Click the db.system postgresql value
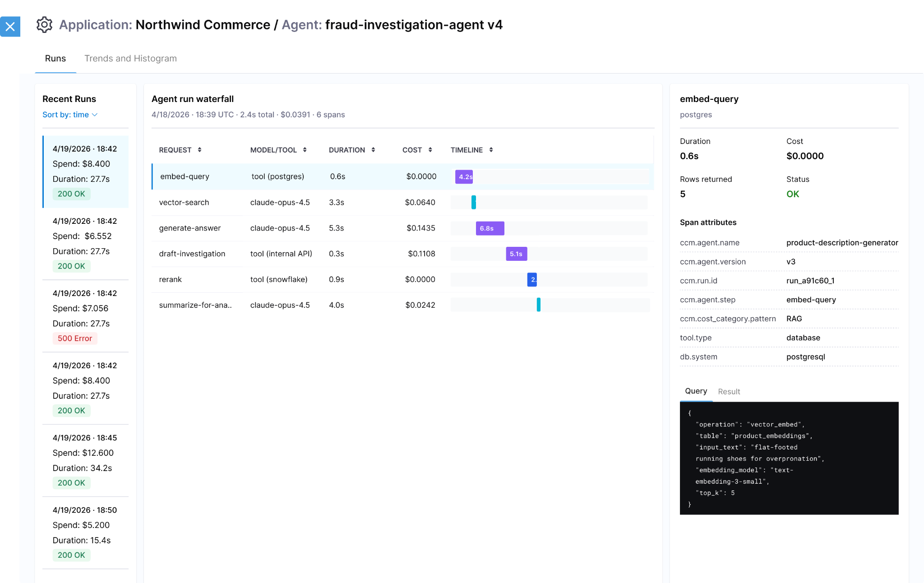 pos(806,357)
